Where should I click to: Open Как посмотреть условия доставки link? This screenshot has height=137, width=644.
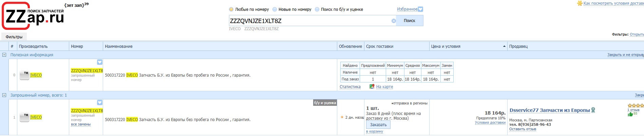[x=614, y=3]
